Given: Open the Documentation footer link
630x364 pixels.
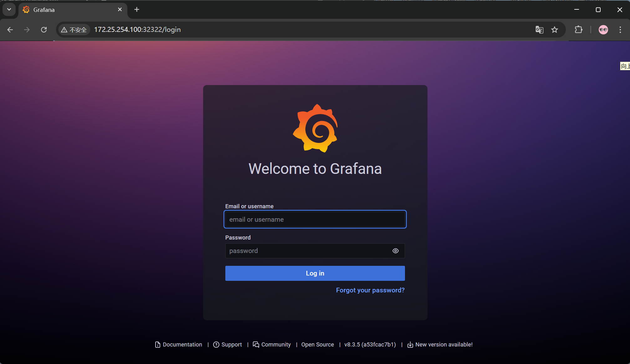Looking at the screenshot, I should pos(182,345).
